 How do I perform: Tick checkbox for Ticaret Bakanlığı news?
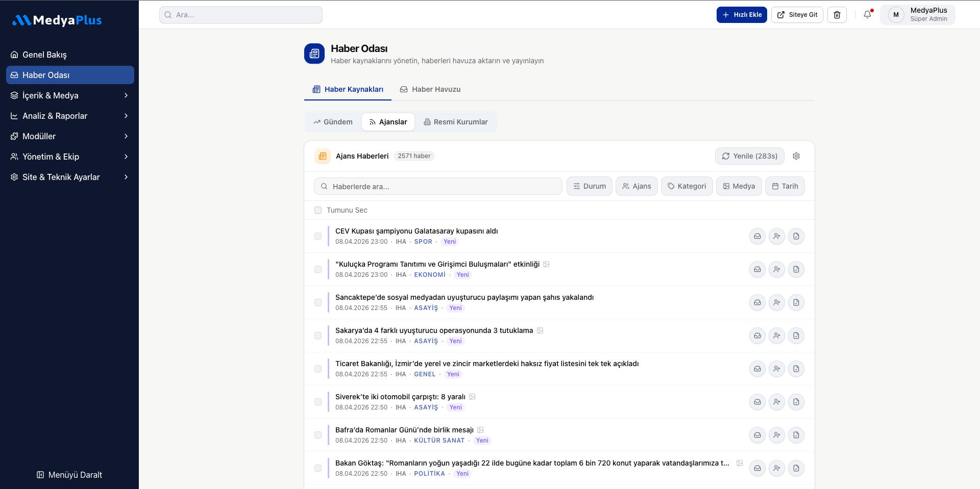(x=318, y=369)
